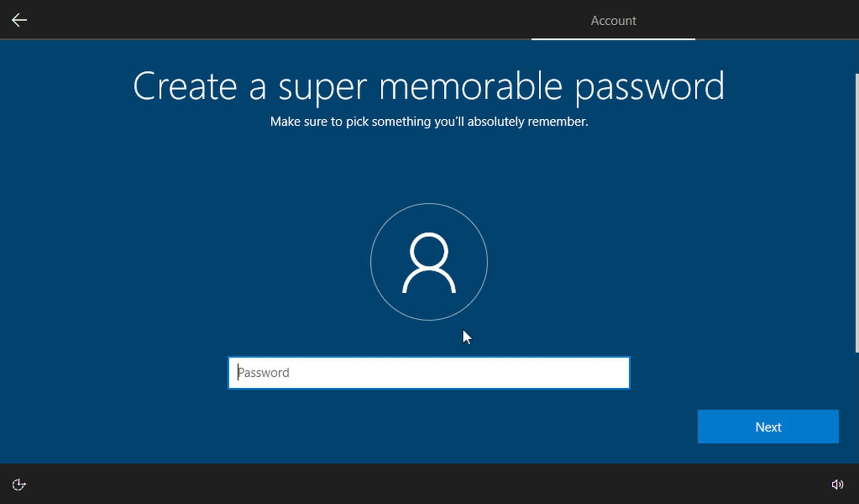The width and height of the screenshot is (859, 504).
Task: Focus the Password input field
Action: point(429,372)
